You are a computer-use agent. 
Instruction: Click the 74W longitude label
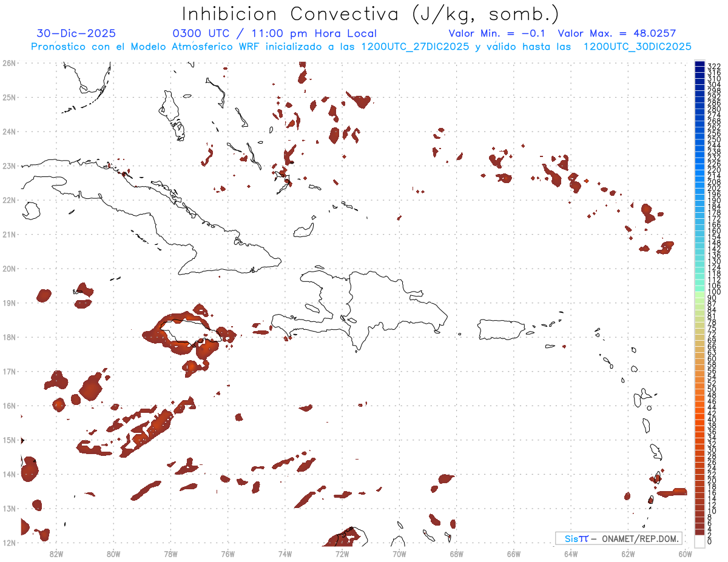(x=285, y=554)
